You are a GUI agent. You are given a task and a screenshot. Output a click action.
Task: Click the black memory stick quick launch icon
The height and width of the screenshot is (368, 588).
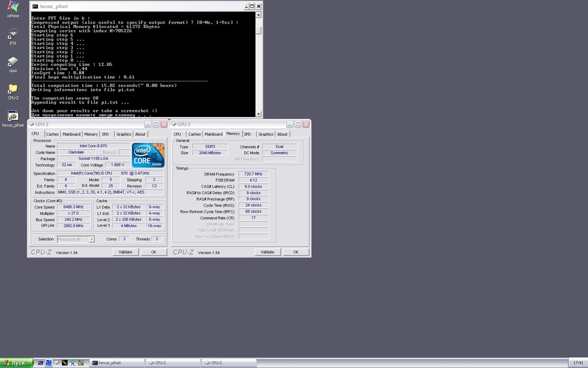(x=65, y=363)
